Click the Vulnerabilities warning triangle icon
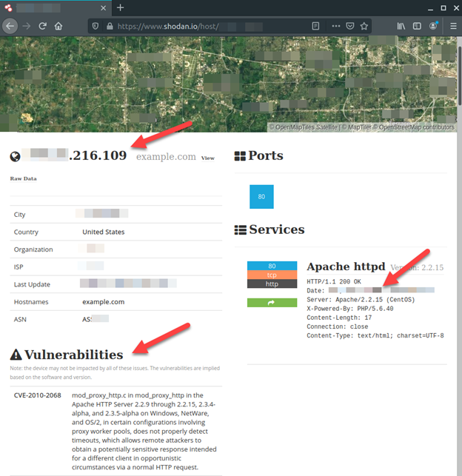462x476 pixels. (16, 355)
